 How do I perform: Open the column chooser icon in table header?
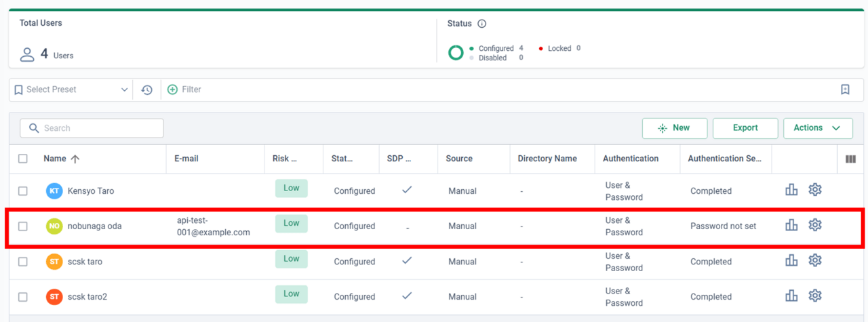pyautogui.click(x=850, y=159)
